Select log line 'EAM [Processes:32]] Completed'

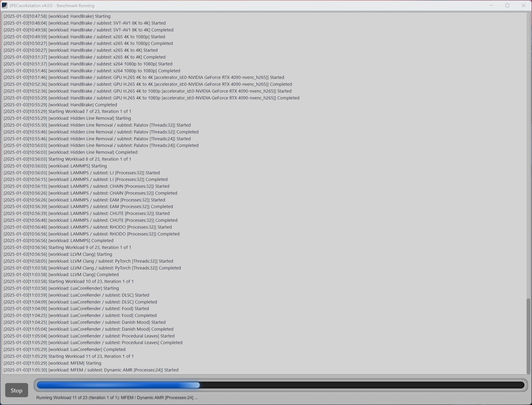tap(88, 207)
